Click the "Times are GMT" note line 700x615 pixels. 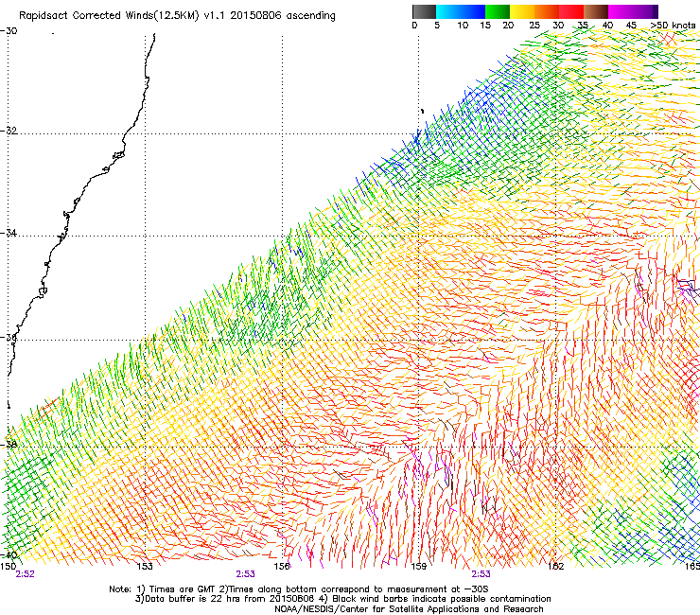tap(299, 589)
